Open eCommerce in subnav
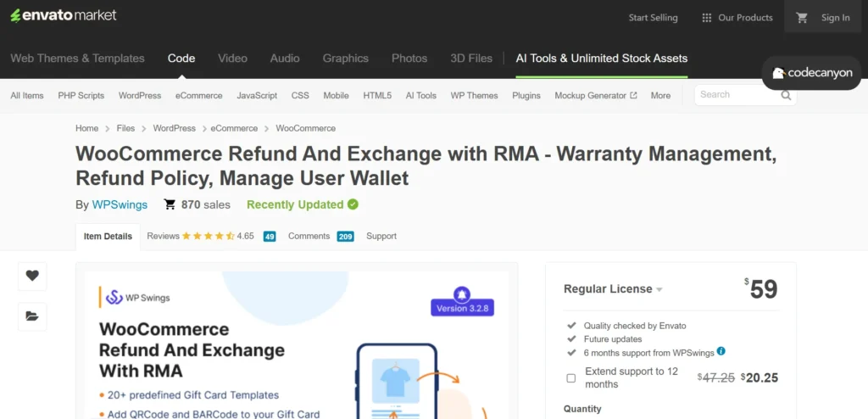The width and height of the screenshot is (868, 419). (x=198, y=95)
